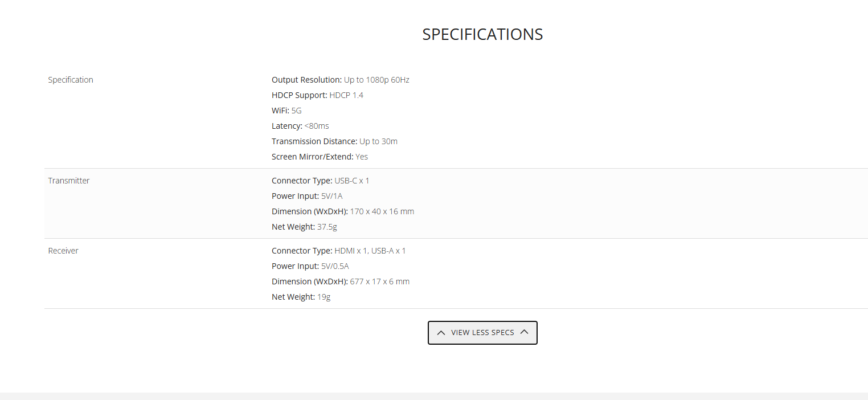The height and width of the screenshot is (400, 868).
Task: Click the Net Weight 19g line
Action: click(301, 297)
